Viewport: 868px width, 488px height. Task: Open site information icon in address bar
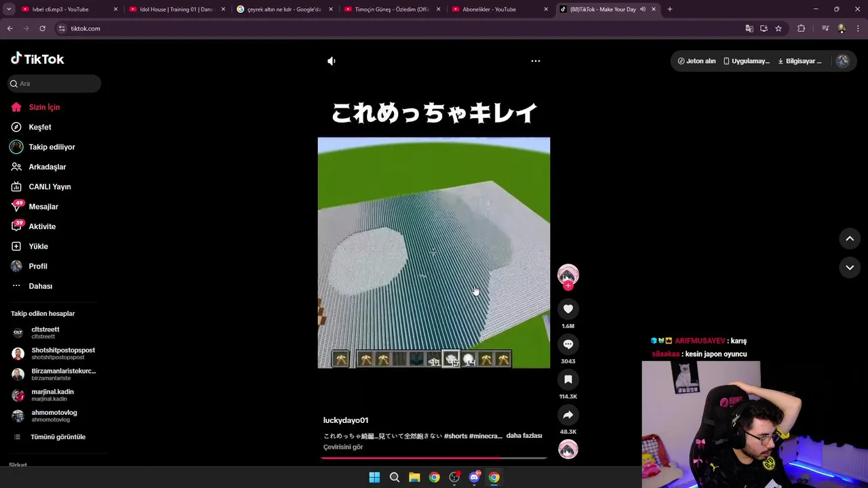tap(62, 28)
